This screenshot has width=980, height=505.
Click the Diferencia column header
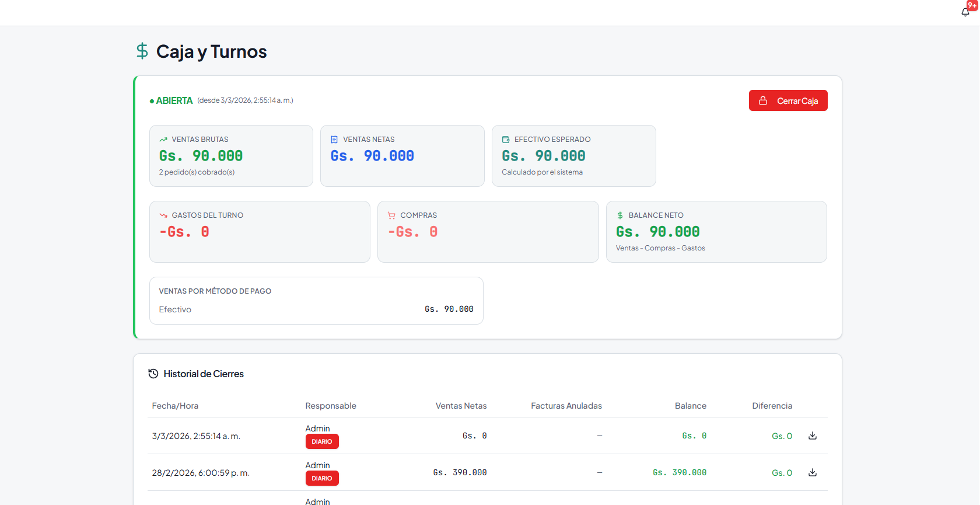click(772, 406)
